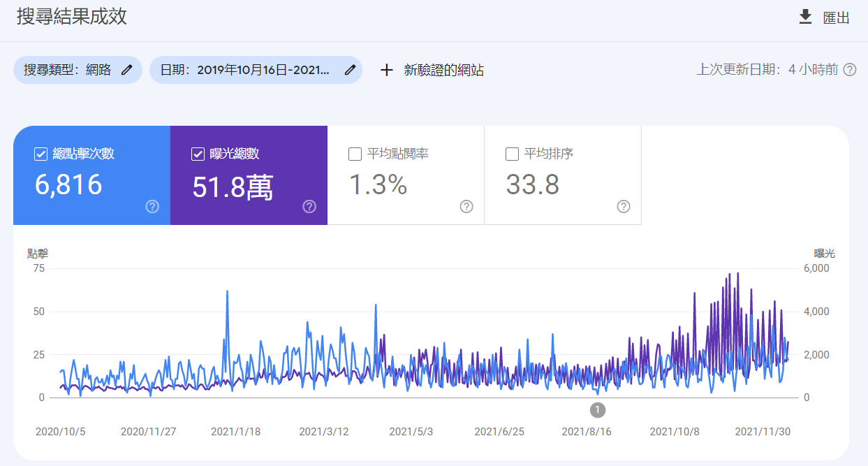Click the 曝光 right axis title
This screenshot has height=466, width=868.
pos(825,253)
